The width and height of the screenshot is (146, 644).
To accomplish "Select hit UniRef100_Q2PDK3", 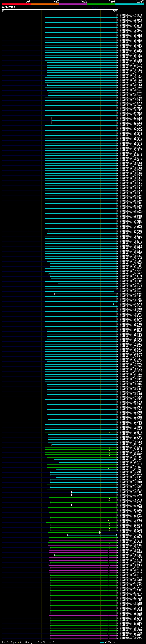I will pos(131,296).
